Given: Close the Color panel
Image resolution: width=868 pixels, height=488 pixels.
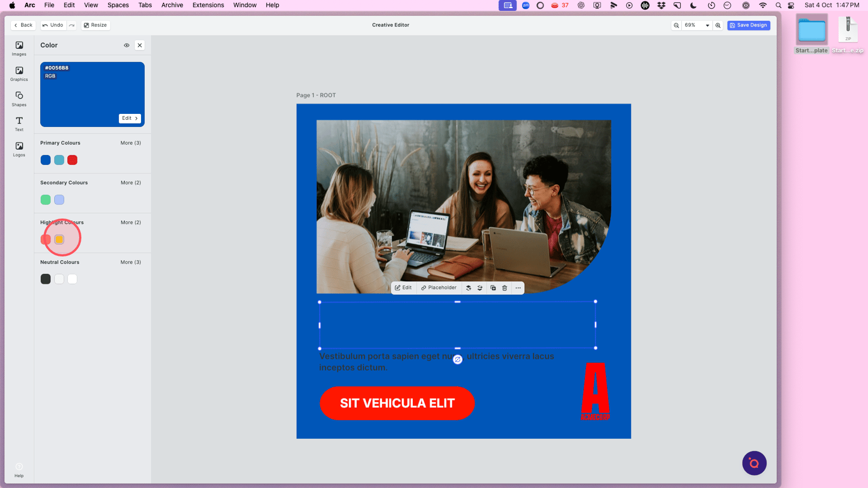Looking at the screenshot, I should pyautogui.click(x=140, y=46).
